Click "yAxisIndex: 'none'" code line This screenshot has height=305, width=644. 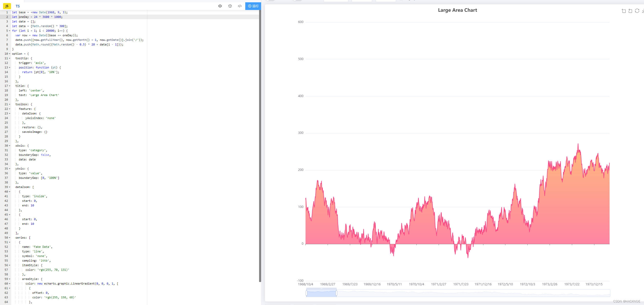click(x=40, y=118)
